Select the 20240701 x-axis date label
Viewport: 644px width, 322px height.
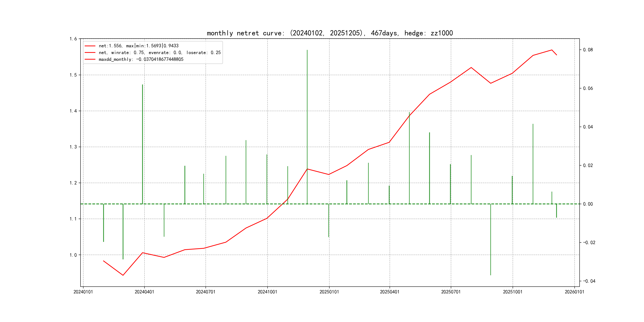(x=206, y=292)
